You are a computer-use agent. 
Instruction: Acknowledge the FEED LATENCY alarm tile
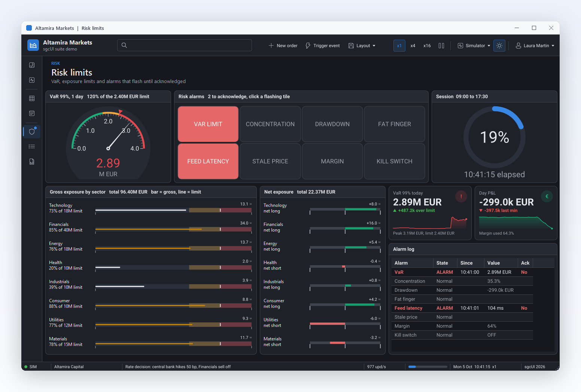pyautogui.click(x=208, y=161)
